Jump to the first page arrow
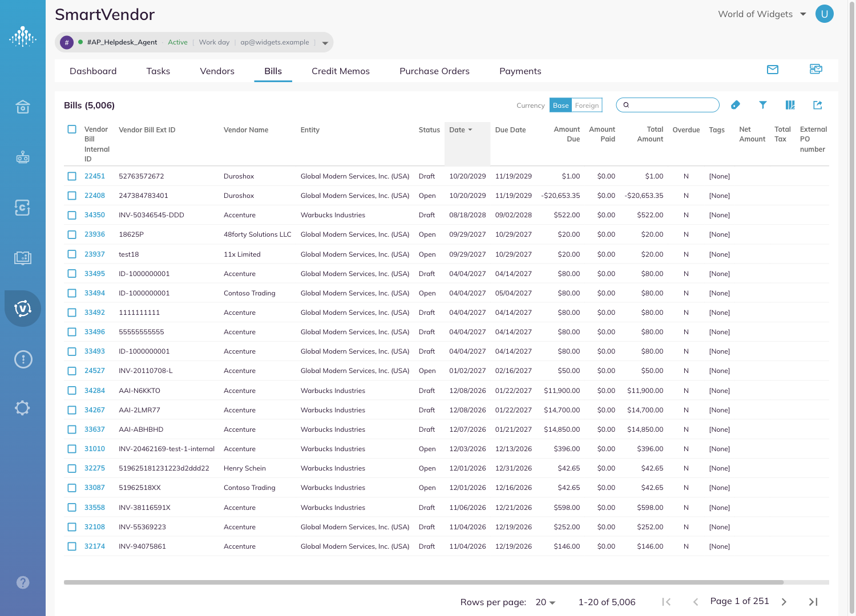 (666, 602)
